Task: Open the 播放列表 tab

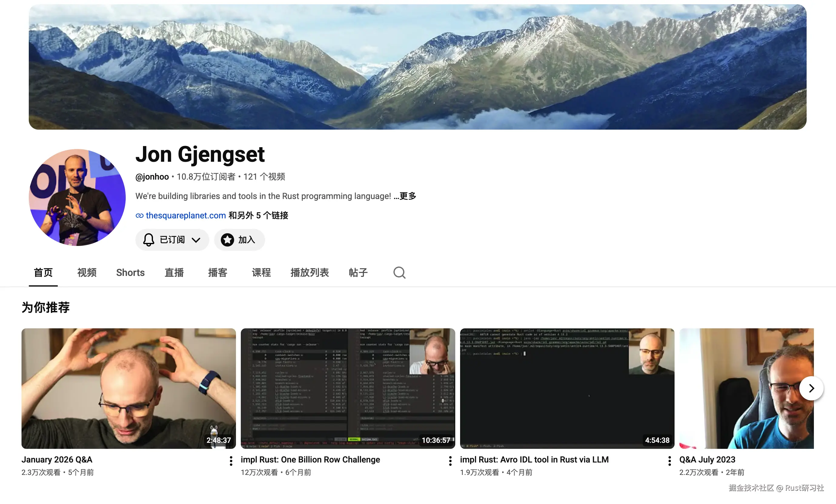Action: 310,272
